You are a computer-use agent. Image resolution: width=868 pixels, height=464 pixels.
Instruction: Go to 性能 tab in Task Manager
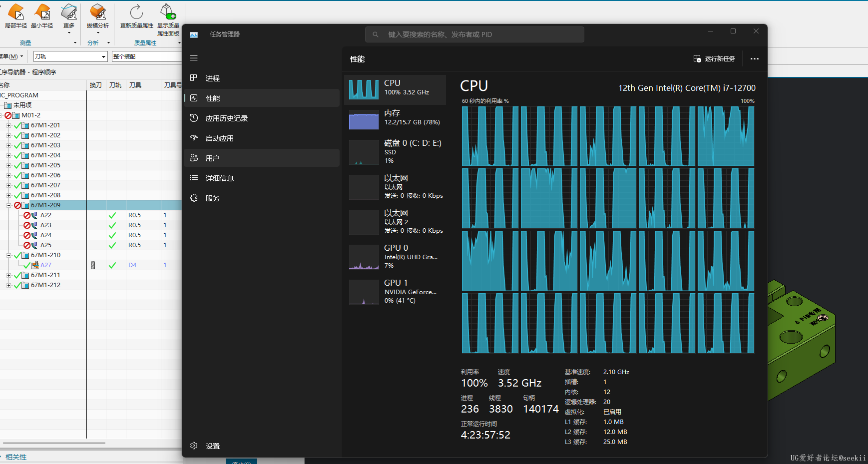[262, 98]
